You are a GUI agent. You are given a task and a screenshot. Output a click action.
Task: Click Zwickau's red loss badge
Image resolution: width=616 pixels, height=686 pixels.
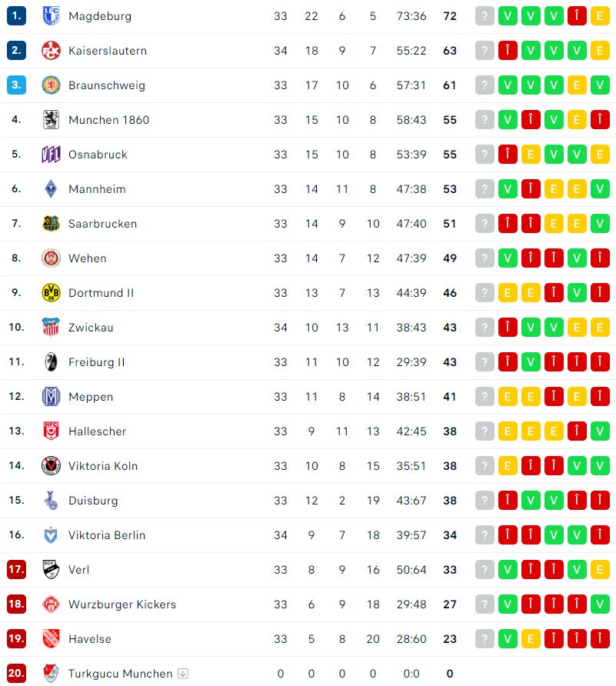(508, 327)
